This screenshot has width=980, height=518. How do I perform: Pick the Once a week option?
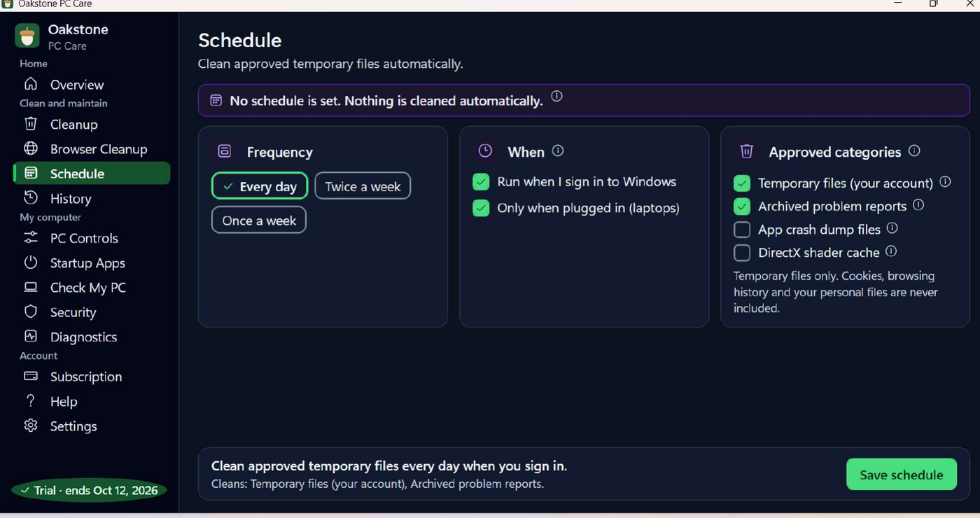259,220
